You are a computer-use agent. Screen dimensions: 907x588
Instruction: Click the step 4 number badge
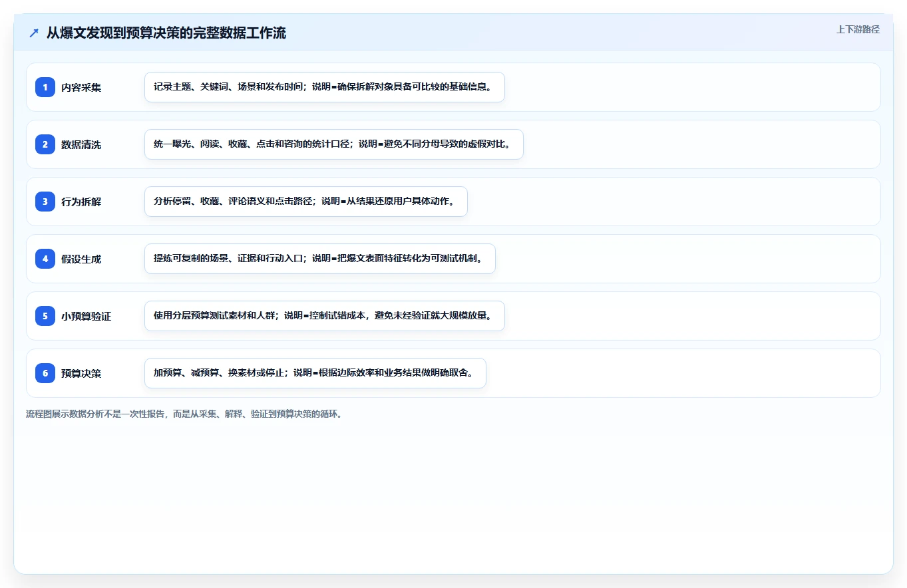click(45, 259)
